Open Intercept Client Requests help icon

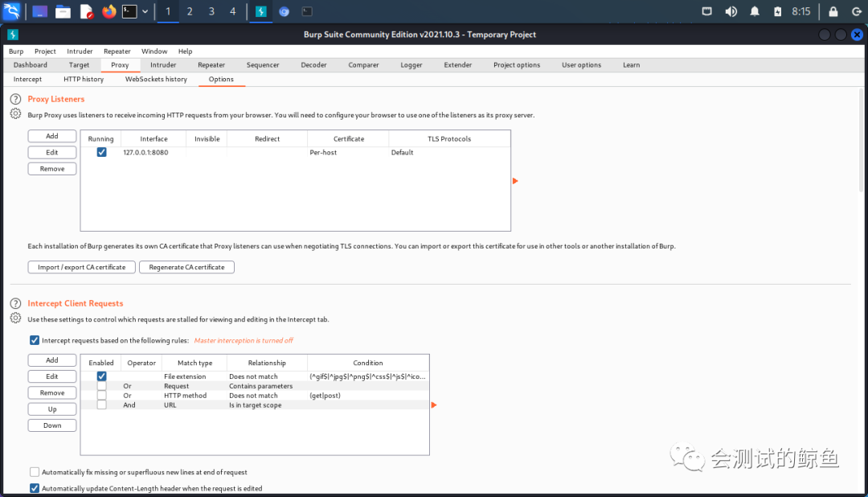(15, 304)
